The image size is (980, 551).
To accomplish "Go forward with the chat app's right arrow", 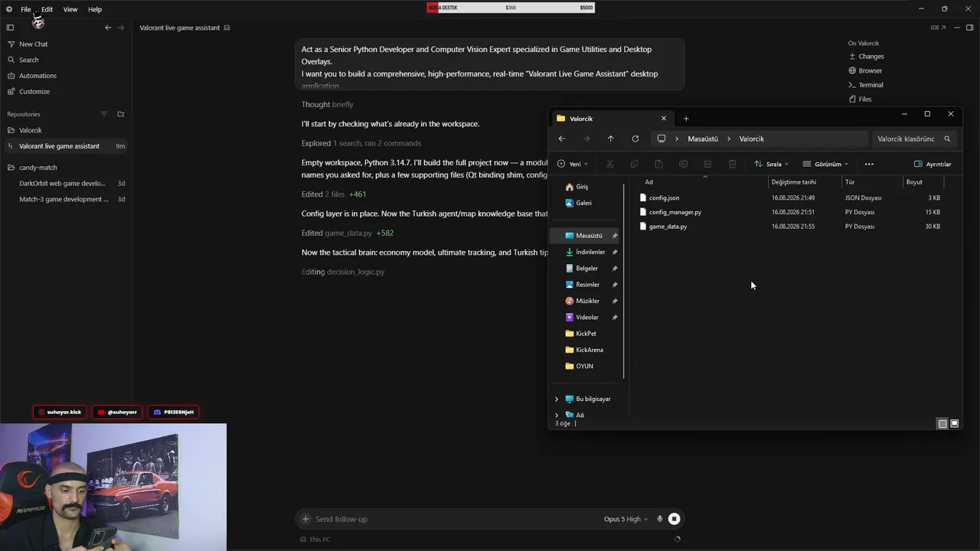I will click(x=121, y=28).
